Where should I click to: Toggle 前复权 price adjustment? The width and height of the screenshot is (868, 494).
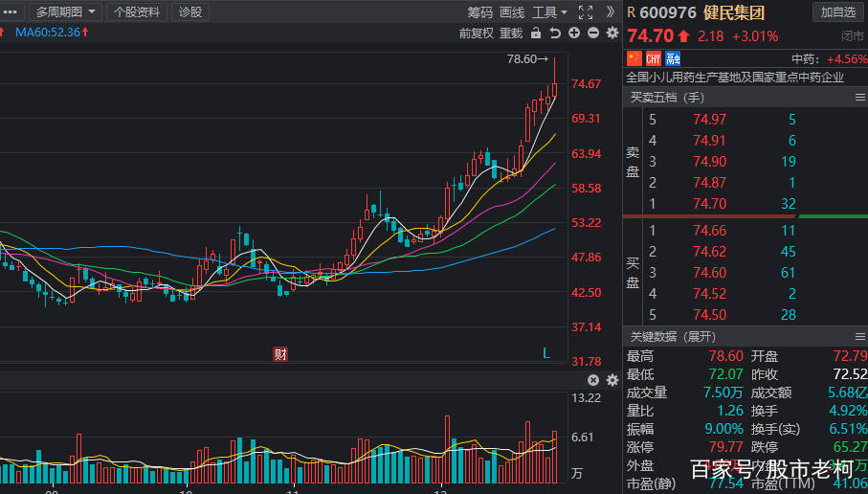[x=476, y=33]
